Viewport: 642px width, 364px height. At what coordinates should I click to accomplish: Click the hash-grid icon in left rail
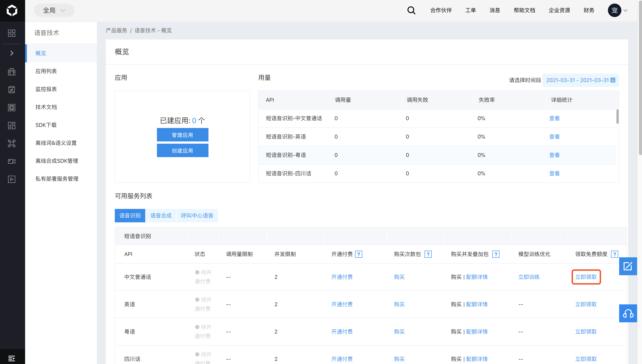pyautogui.click(x=12, y=143)
